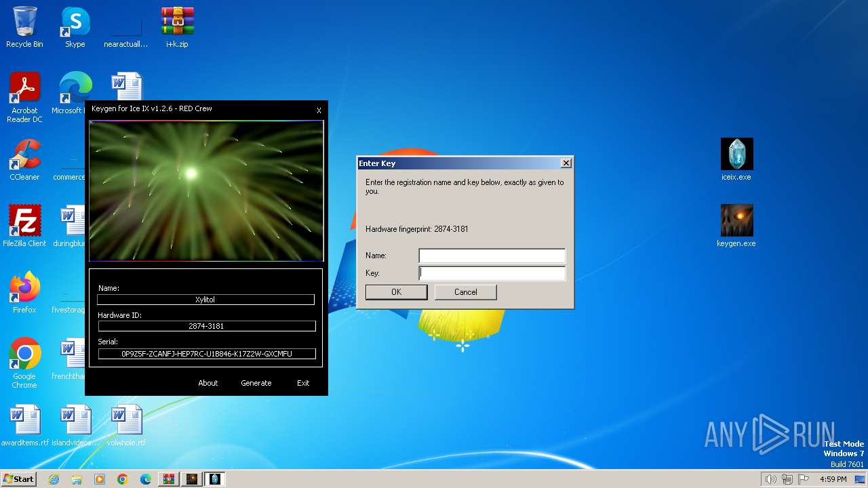868x488 pixels.
Task: Click the clock showing 4:59 PM
Action: 833,479
